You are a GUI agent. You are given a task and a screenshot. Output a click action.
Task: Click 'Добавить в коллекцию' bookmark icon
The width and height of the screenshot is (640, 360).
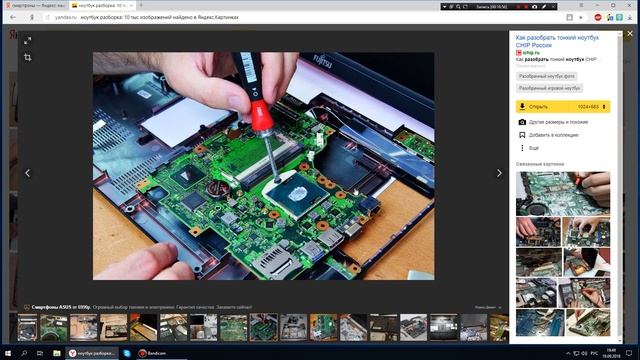tap(522, 135)
